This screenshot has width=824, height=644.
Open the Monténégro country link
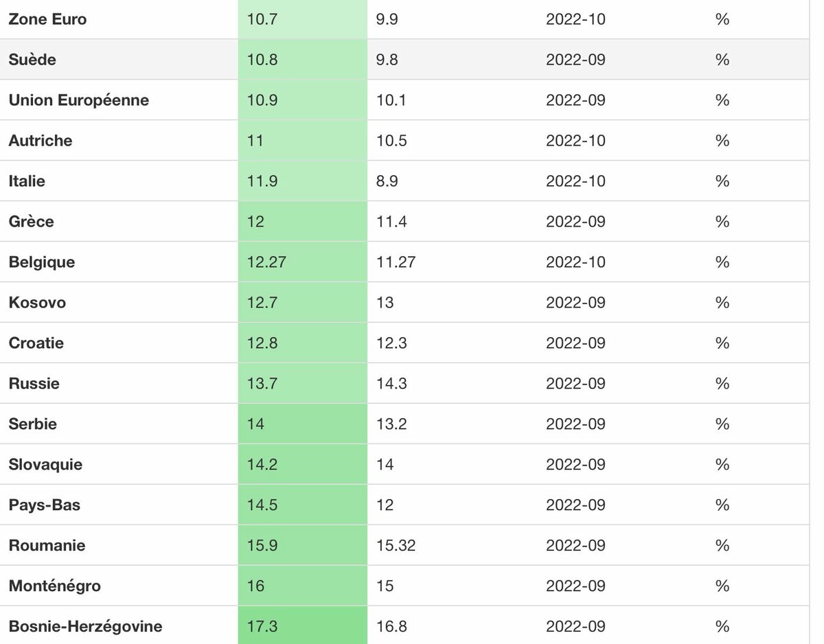[54, 586]
